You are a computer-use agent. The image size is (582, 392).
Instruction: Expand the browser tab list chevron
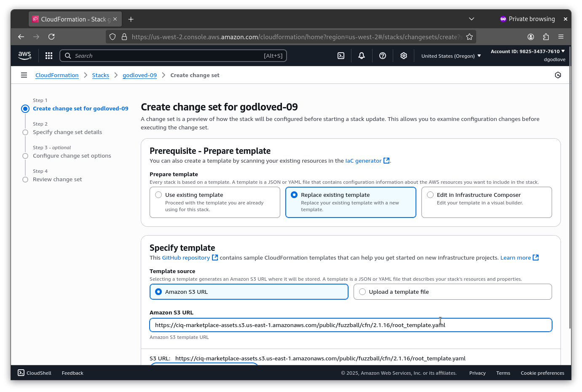click(471, 19)
